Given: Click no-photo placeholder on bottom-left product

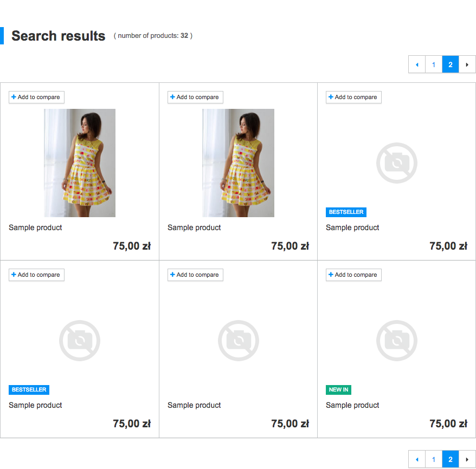Looking at the screenshot, I should click(x=80, y=341).
